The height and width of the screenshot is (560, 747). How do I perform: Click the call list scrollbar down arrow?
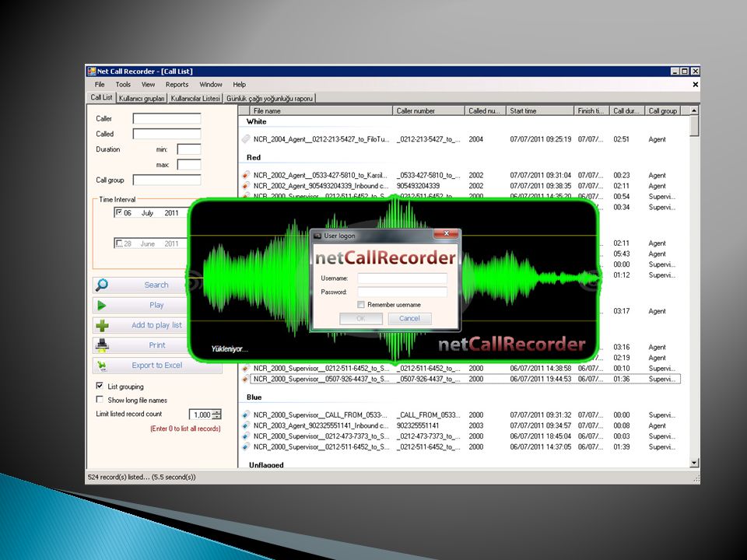(x=694, y=462)
